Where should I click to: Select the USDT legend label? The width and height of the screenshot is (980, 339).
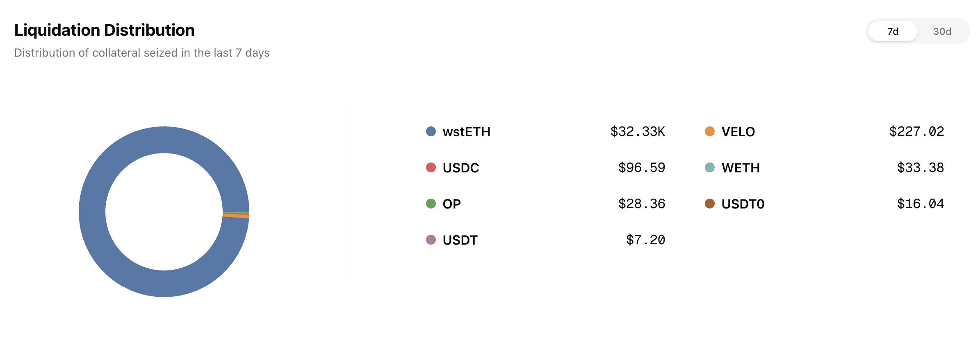coord(460,240)
